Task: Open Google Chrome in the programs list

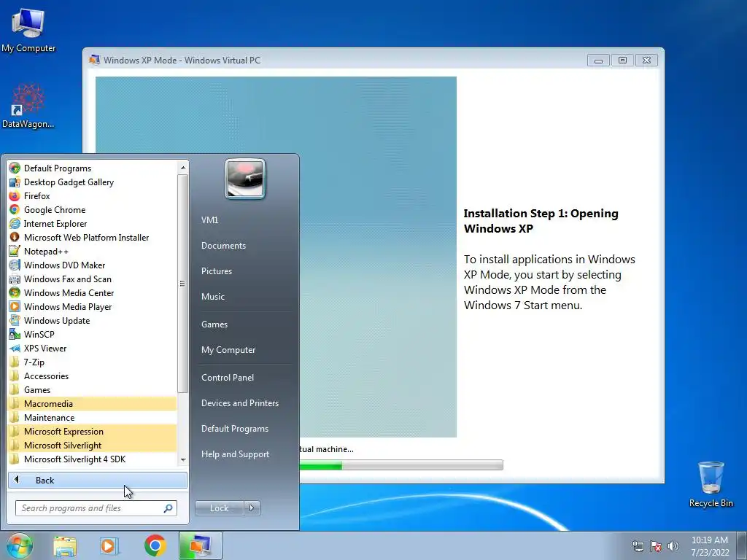Action: coord(93,209)
